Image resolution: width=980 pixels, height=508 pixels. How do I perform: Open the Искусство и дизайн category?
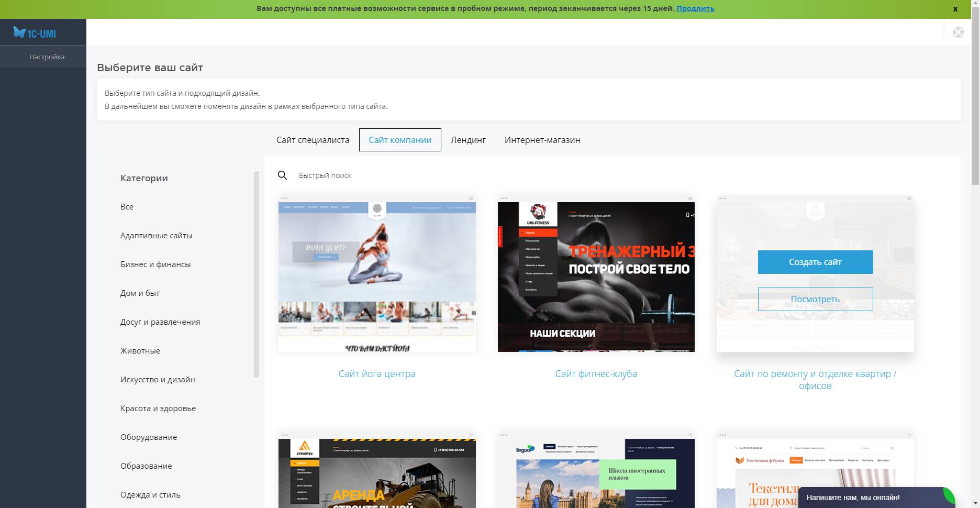click(x=158, y=379)
